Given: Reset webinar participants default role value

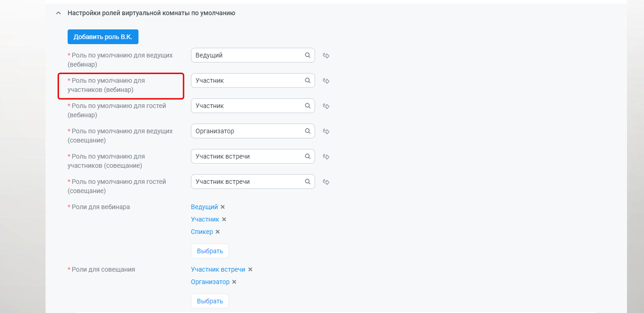Looking at the screenshot, I should pyautogui.click(x=326, y=81).
